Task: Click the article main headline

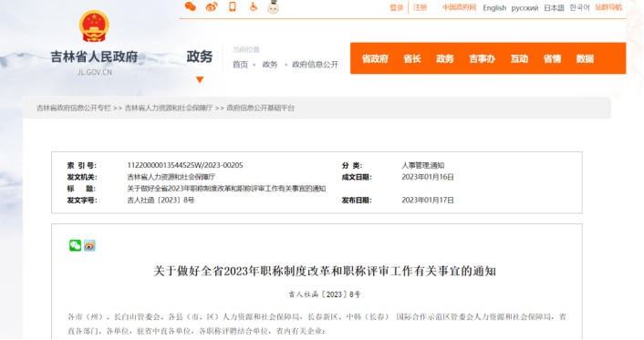Action: click(325, 271)
